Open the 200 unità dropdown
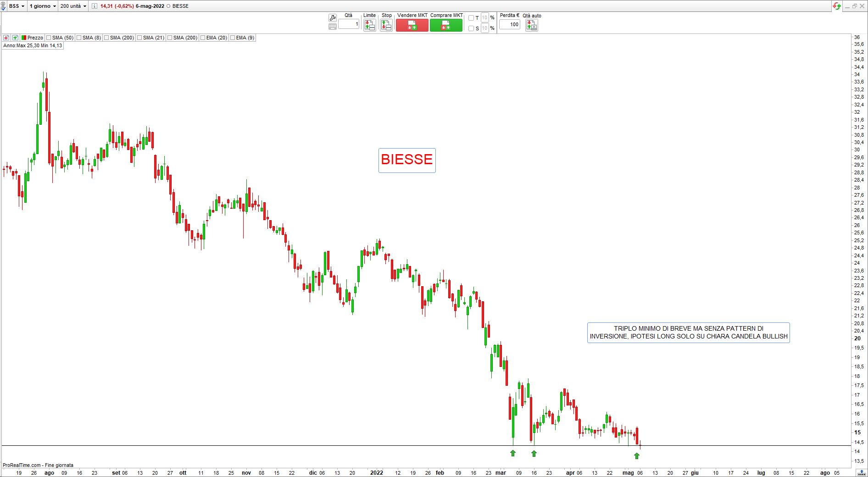 coord(73,6)
